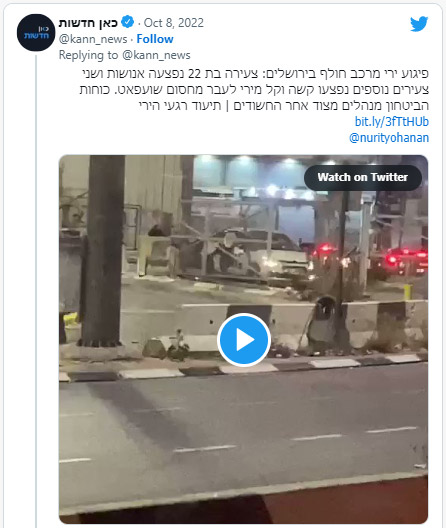Open the Oct 8, 2022 timestamp
Viewport: 446px width, 528px height.
(x=174, y=23)
